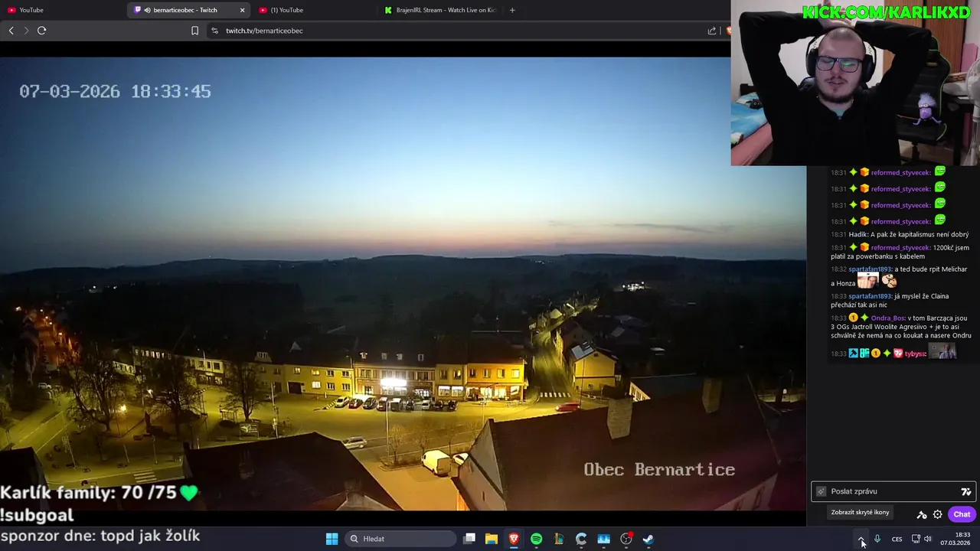Switch the CES keyboard language
The image size is (980, 551).
click(x=897, y=539)
